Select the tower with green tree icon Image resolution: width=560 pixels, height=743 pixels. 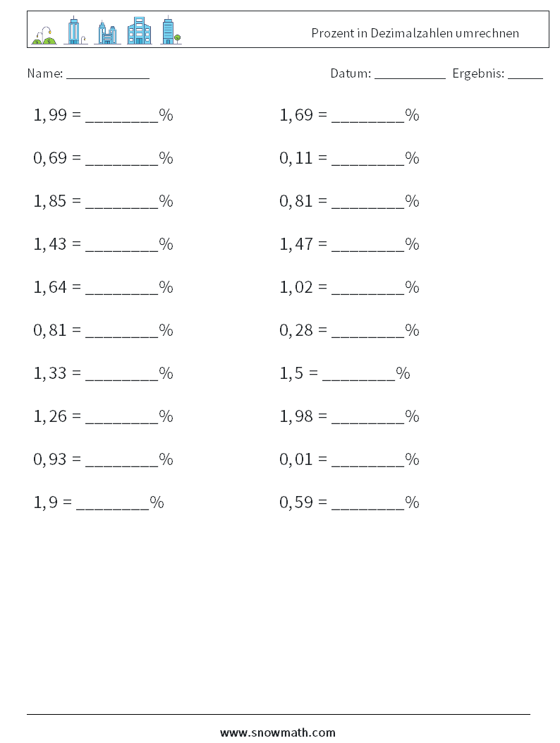pyautogui.click(x=171, y=30)
